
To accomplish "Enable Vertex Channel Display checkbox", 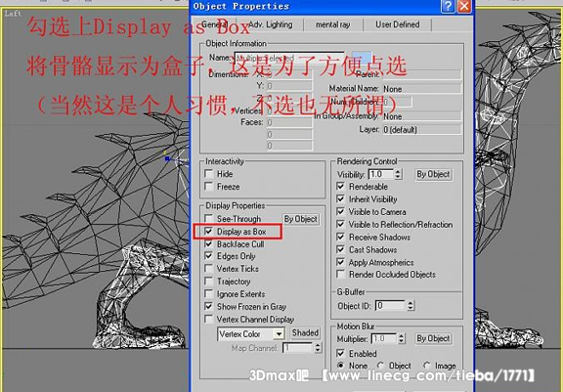I will tap(208, 319).
